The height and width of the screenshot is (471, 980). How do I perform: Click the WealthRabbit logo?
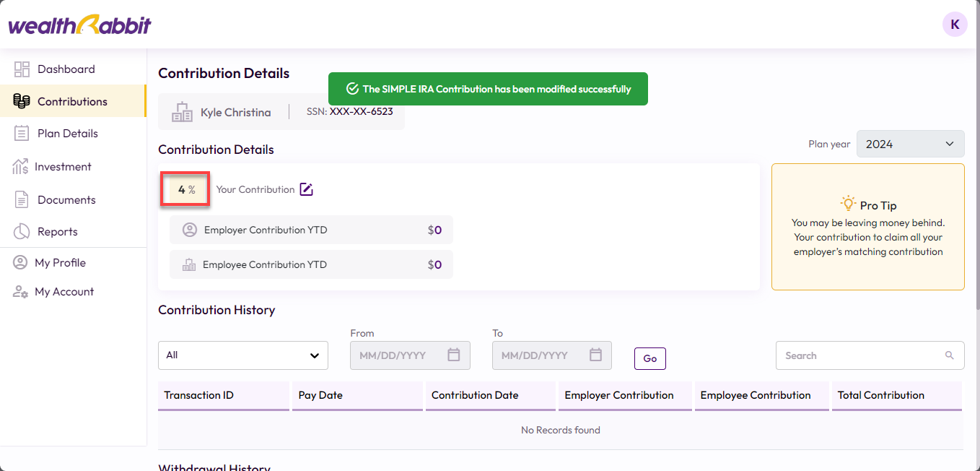(79, 25)
